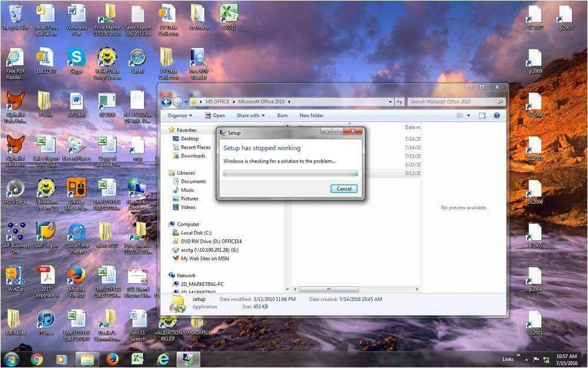This screenshot has height=368, width=588.
Task: Select the GL2002 shortcut on desktop
Action: click(x=535, y=18)
